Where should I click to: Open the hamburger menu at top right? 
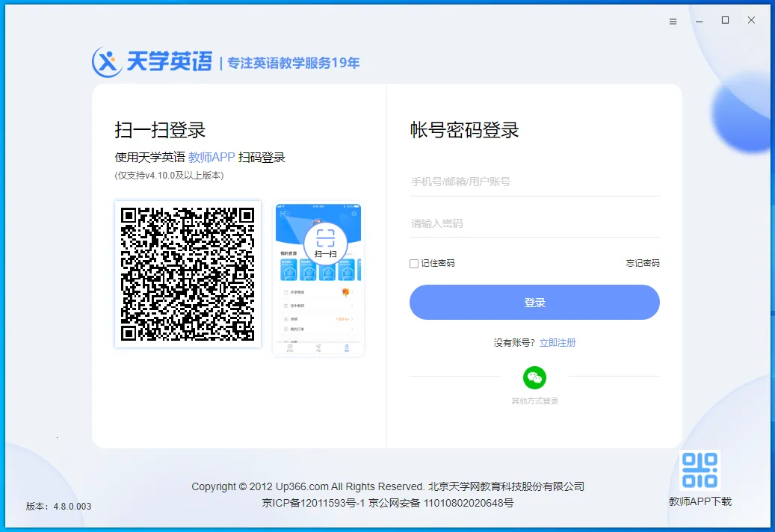click(x=672, y=21)
